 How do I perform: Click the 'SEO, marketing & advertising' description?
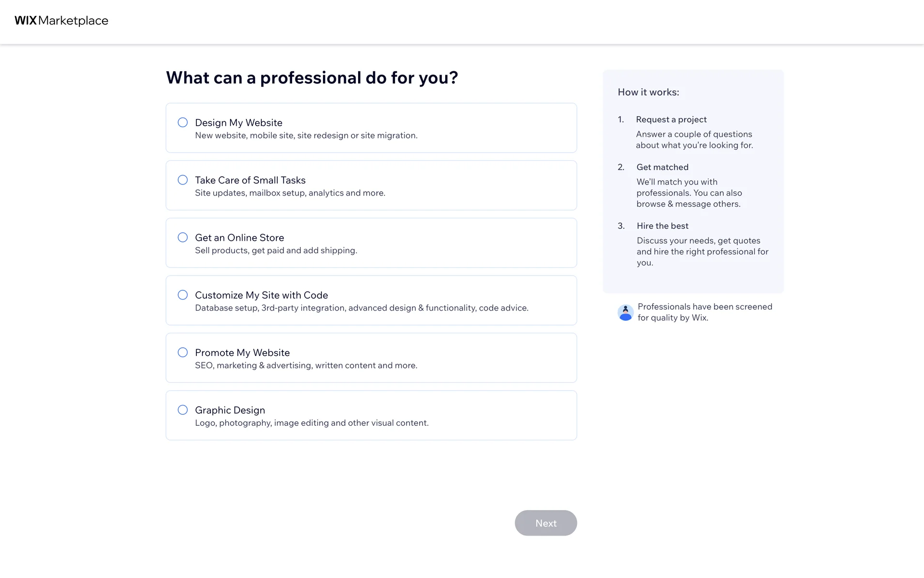click(x=306, y=366)
